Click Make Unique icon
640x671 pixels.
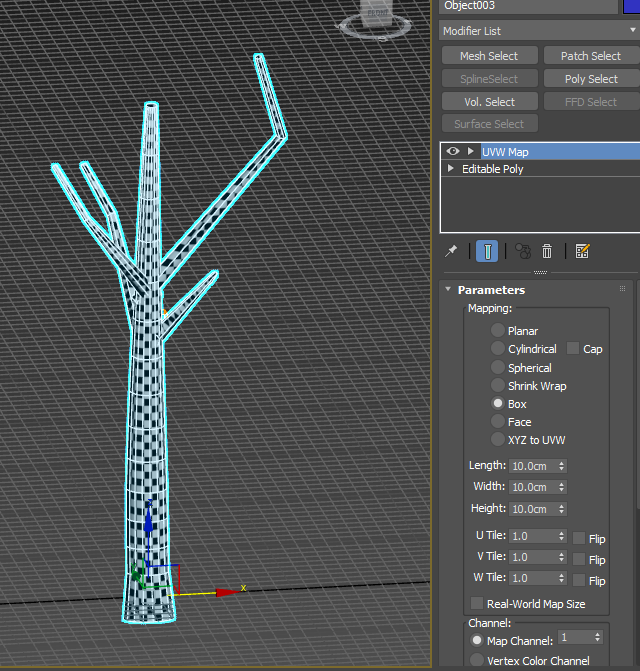click(x=522, y=251)
